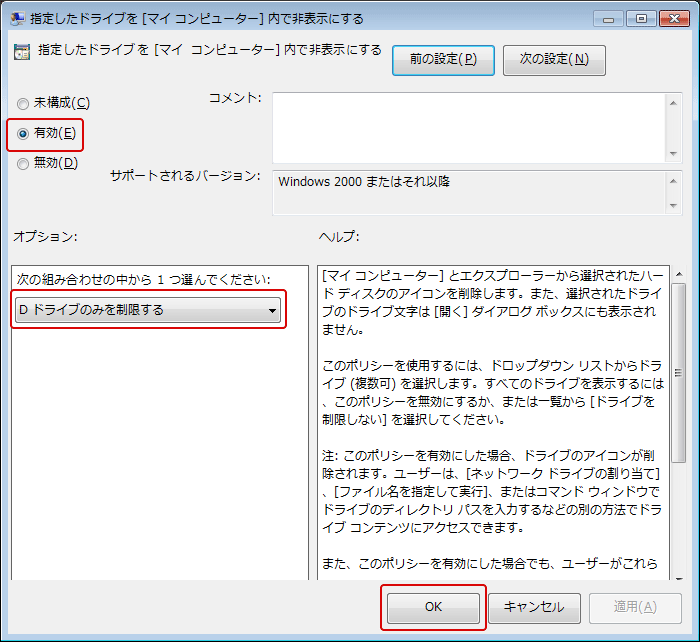Maximize the policy dialog window
Image resolution: width=700 pixels, height=642 pixels.
641,19
